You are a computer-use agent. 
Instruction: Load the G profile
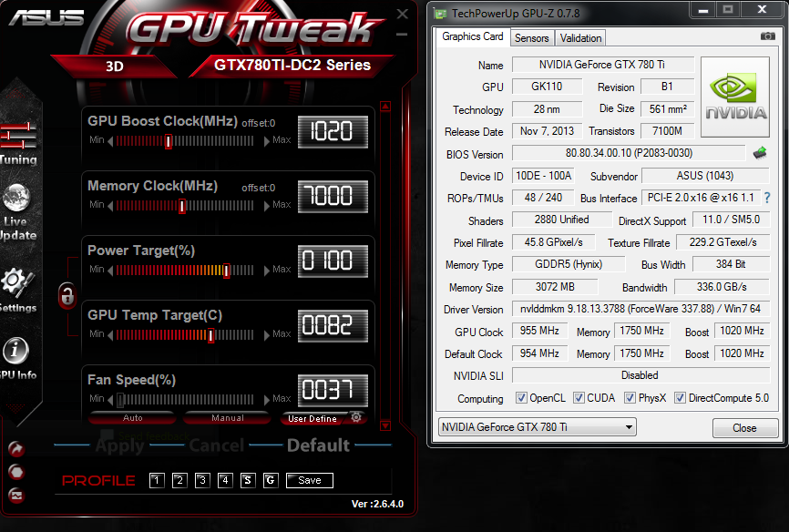tap(271, 480)
